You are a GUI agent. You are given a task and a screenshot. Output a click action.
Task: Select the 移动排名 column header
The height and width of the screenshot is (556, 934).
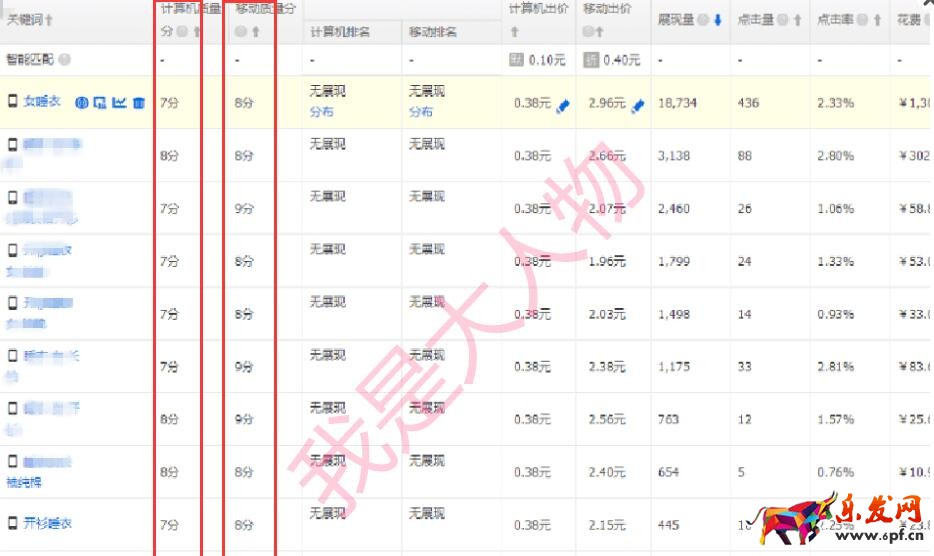pos(433,32)
